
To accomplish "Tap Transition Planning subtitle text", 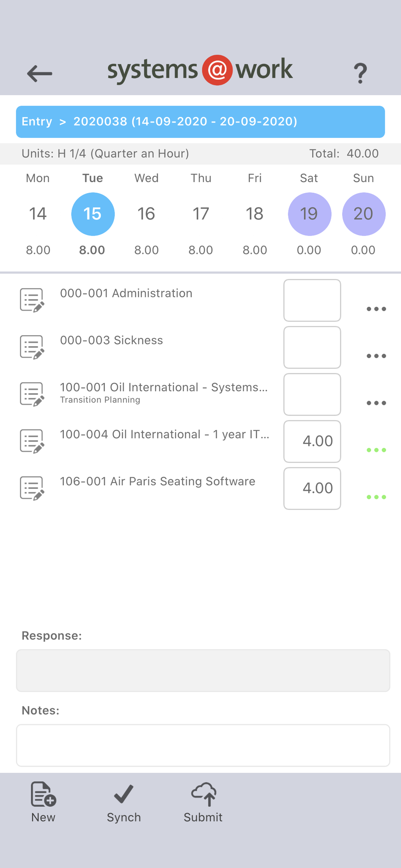I will tap(100, 400).
